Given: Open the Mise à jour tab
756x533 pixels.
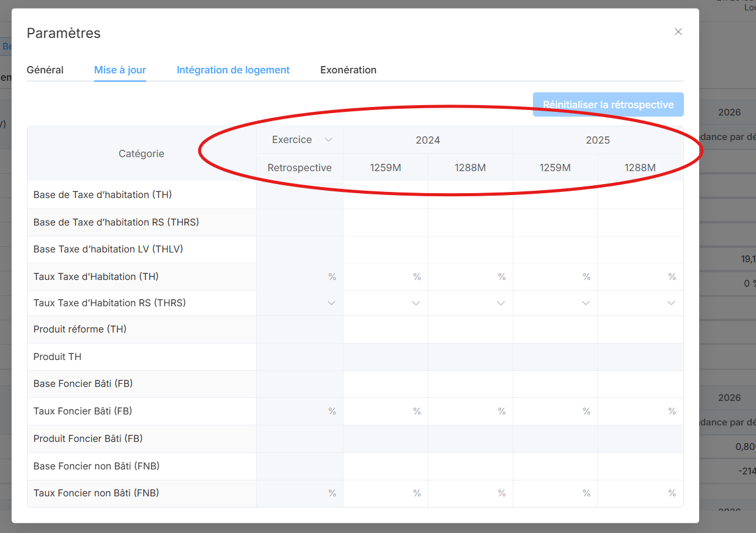Looking at the screenshot, I should [x=120, y=70].
